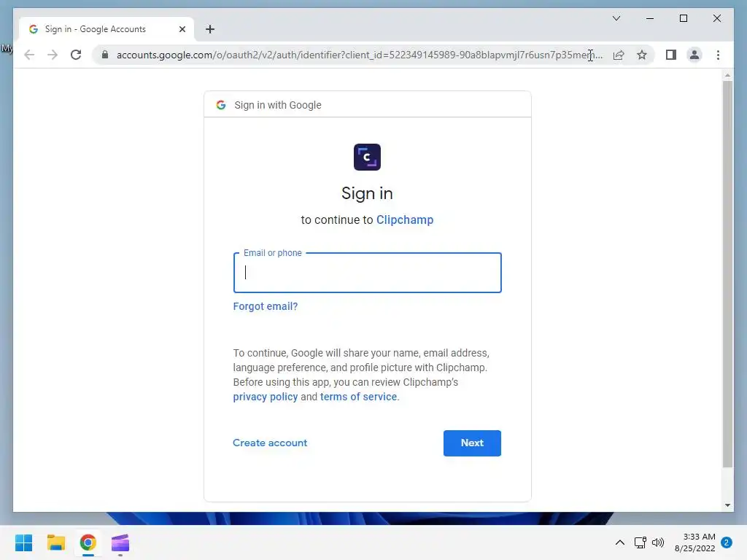Close the Sign in - Google Accounts tab
Image resolution: width=747 pixels, height=560 pixels.
[182, 29]
